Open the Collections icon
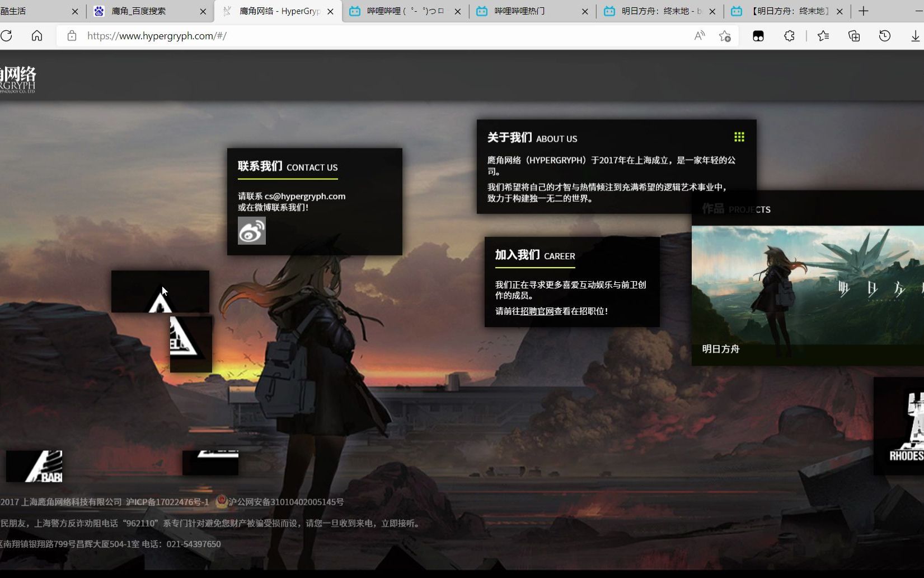The image size is (924, 578). pos(854,36)
